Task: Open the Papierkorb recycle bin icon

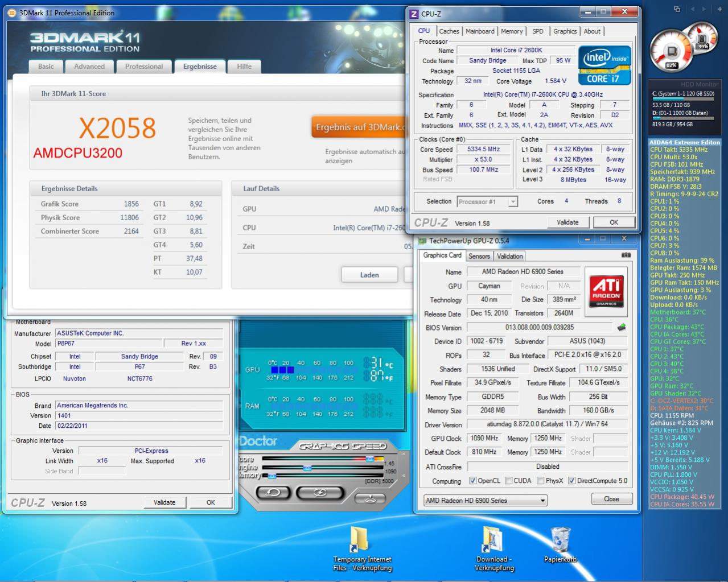Action: point(561,545)
